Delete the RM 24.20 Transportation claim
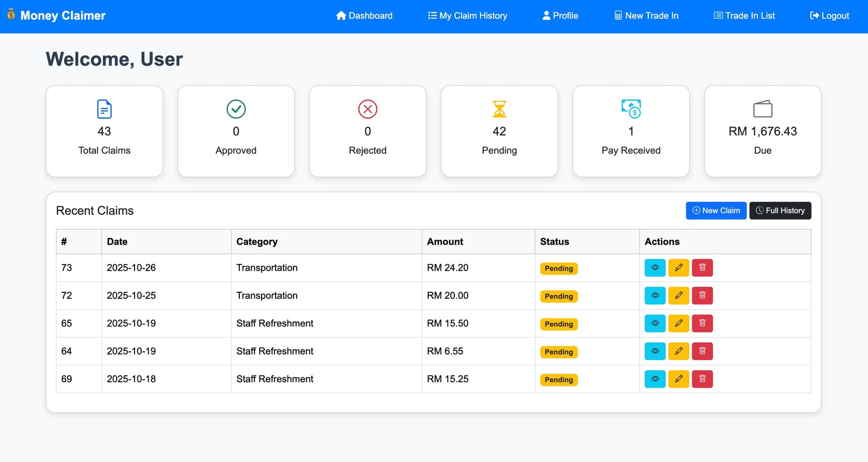Viewport: 868px width, 462px height. point(702,268)
